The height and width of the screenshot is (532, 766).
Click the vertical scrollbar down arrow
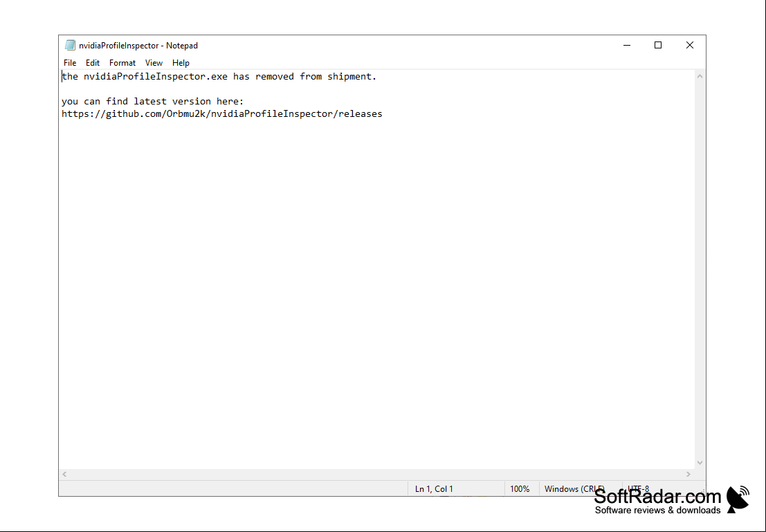point(700,463)
